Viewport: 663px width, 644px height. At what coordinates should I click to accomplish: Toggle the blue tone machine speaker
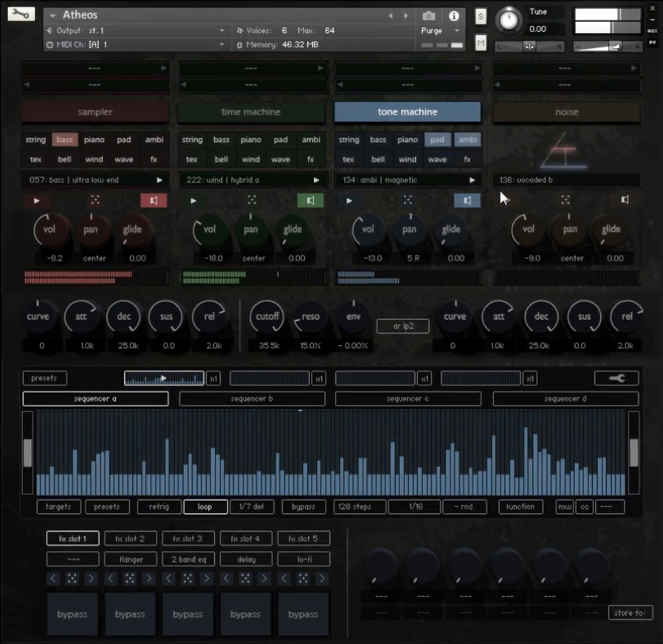467,200
